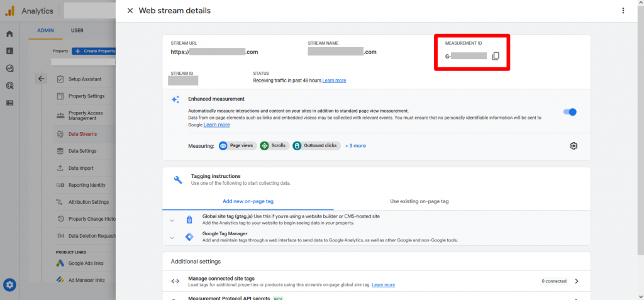This screenshot has width=644, height=300.
Task: Open Configure table icon in sidebar
Action: point(9,103)
